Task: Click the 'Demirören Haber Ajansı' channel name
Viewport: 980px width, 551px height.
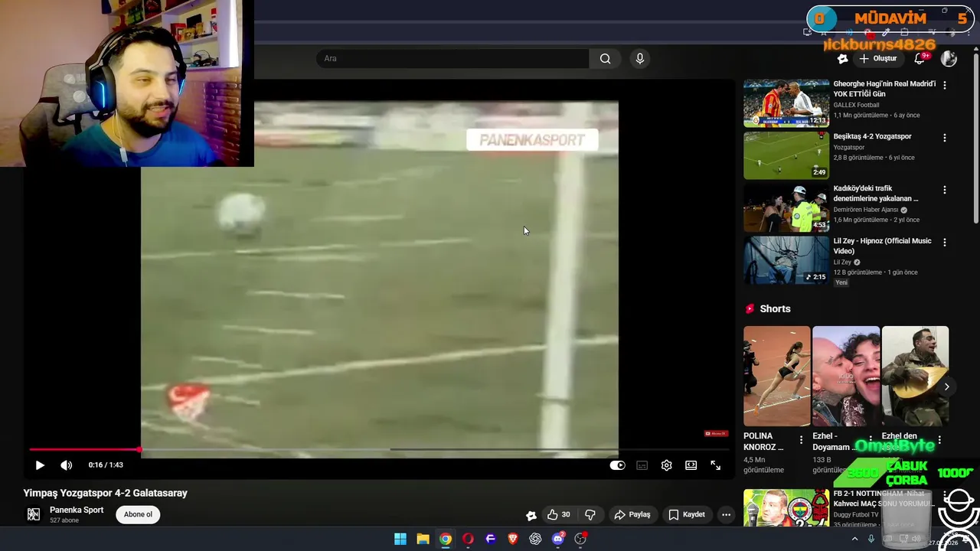Action: 865,210
